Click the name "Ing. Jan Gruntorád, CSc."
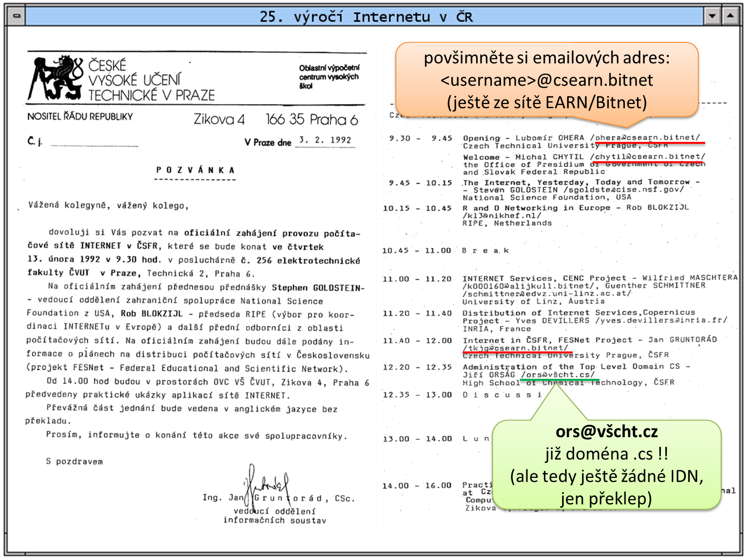This screenshot has width=747, height=560. [x=279, y=498]
